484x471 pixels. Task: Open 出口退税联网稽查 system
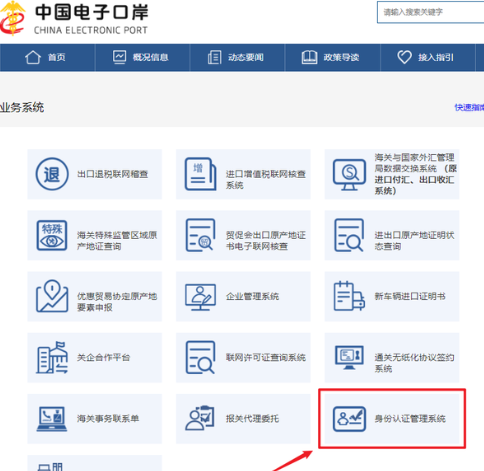point(95,174)
